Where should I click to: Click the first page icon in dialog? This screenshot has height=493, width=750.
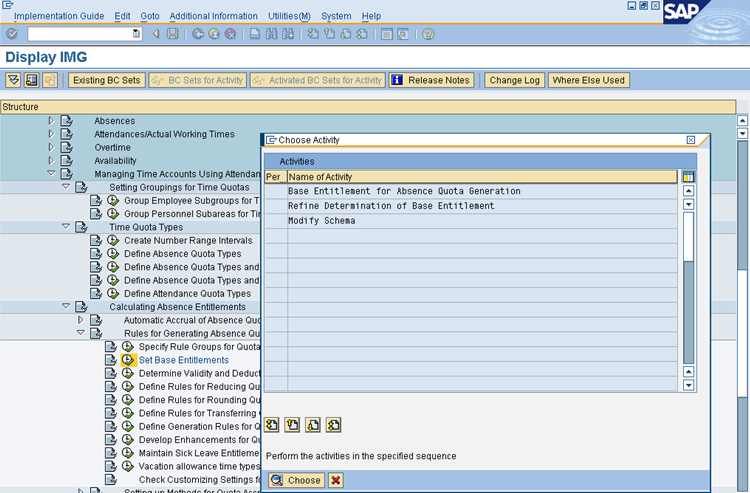[x=272, y=425]
